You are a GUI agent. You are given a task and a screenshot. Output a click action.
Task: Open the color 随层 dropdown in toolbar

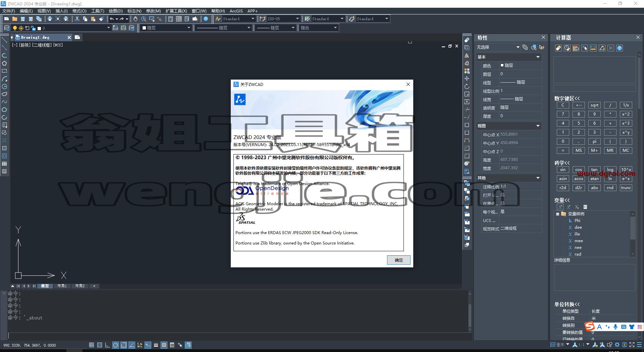(166, 28)
